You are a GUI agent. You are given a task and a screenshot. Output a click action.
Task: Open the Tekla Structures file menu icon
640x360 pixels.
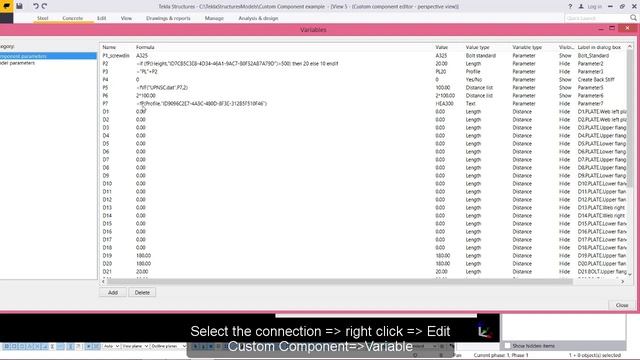click(7, 6)
